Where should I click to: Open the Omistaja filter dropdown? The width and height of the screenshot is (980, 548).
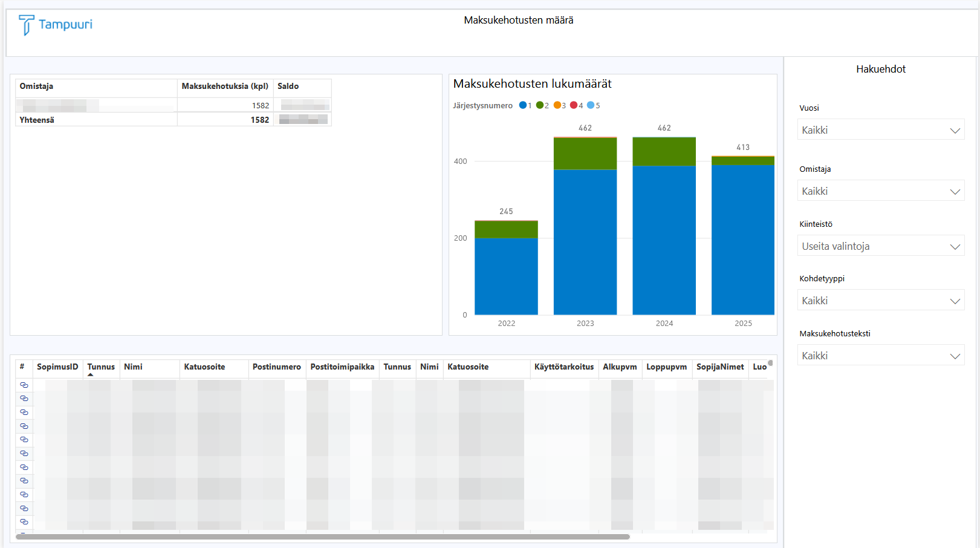[x=880, y=191]
